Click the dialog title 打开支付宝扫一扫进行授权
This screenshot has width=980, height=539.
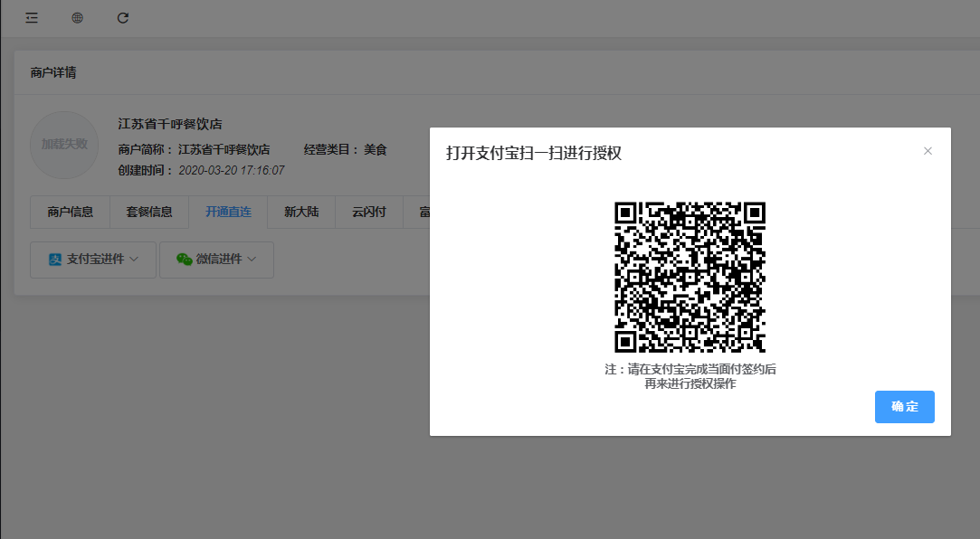(534, 153)
